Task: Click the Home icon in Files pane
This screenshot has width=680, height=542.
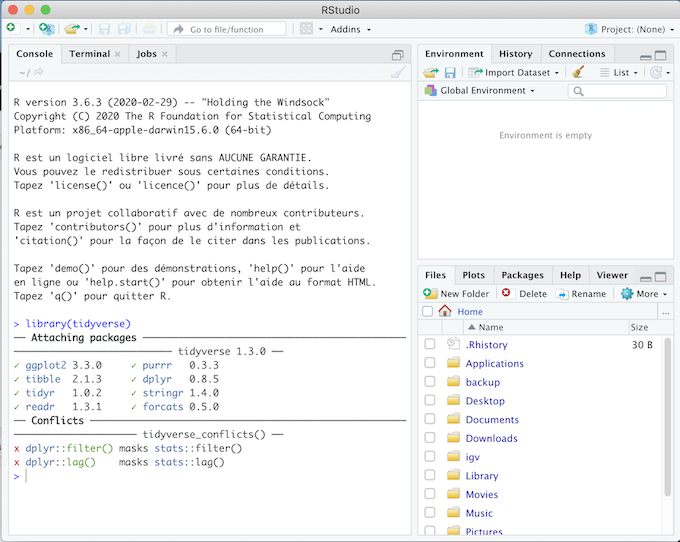Action: pos(446,312)
